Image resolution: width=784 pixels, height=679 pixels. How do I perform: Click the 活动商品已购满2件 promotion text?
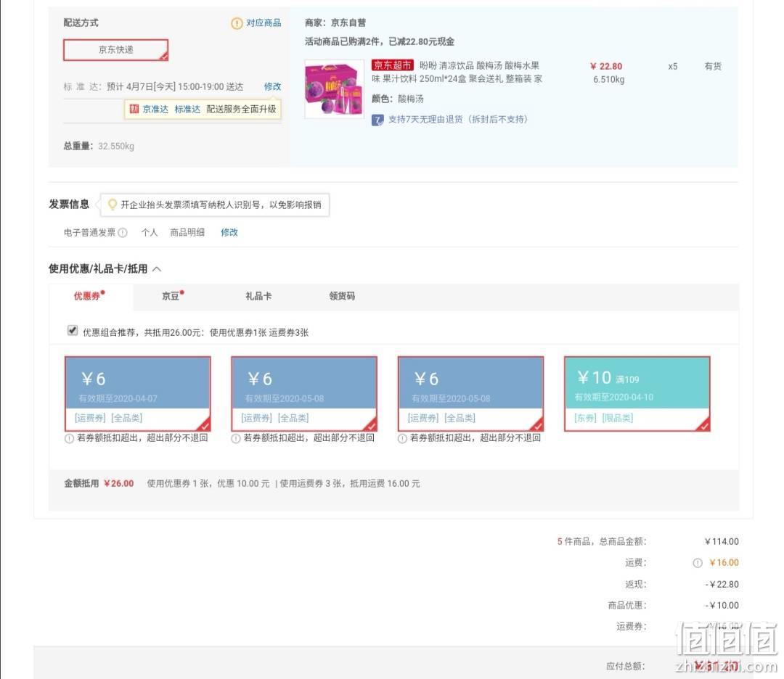click(x=380, y=42)
